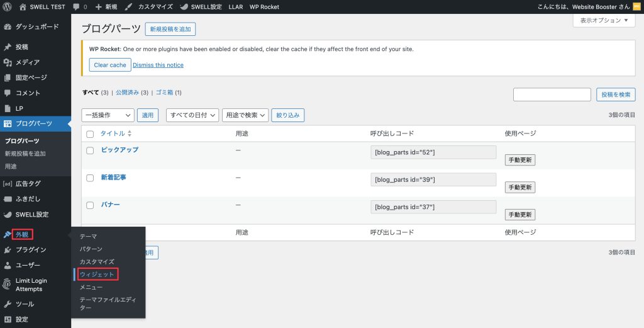Open Media library sidebar icon

pyautogui.click(x=8, y=62)
